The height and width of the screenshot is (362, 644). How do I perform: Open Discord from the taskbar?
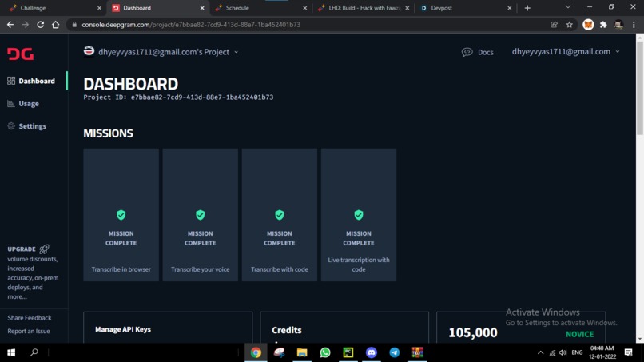coord(372,352)
